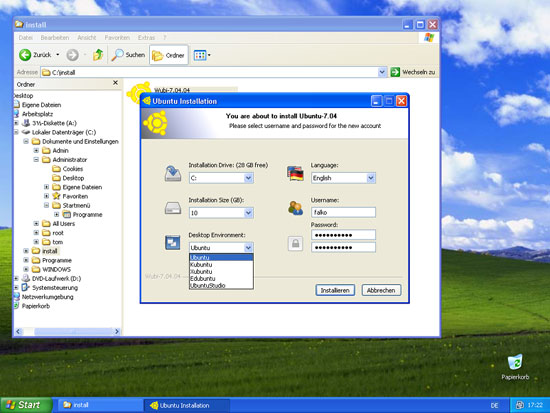Click the padlock password icon

pyautogui.click(x=295, y=243)
